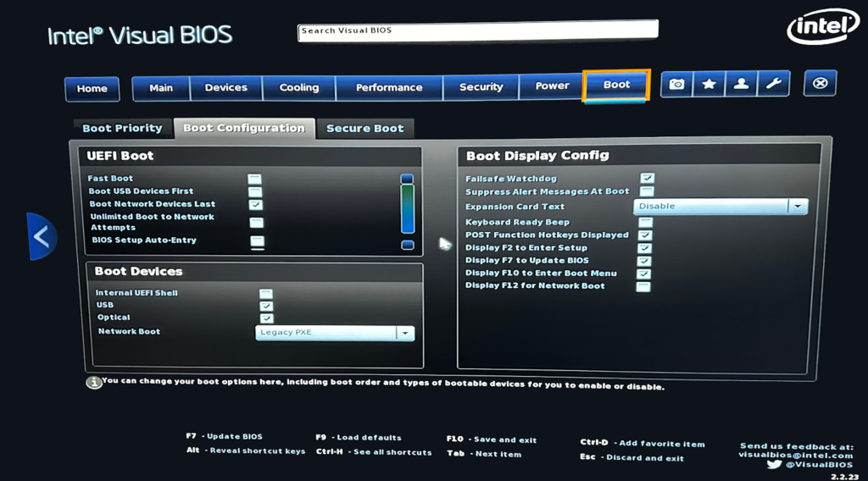The height and width of the screenshot is (481, 868).
Task: Click F10 Save and exit shortcut
Action: (492, 440)
